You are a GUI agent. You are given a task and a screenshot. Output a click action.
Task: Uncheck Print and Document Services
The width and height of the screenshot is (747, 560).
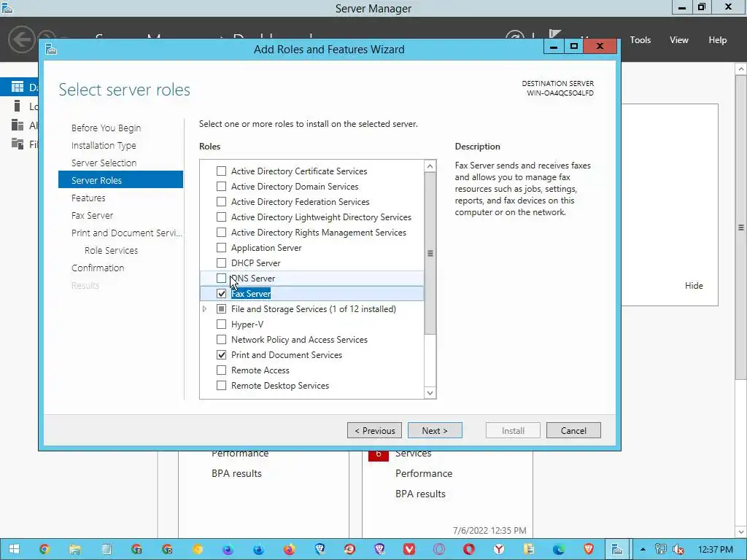[221, 355]
